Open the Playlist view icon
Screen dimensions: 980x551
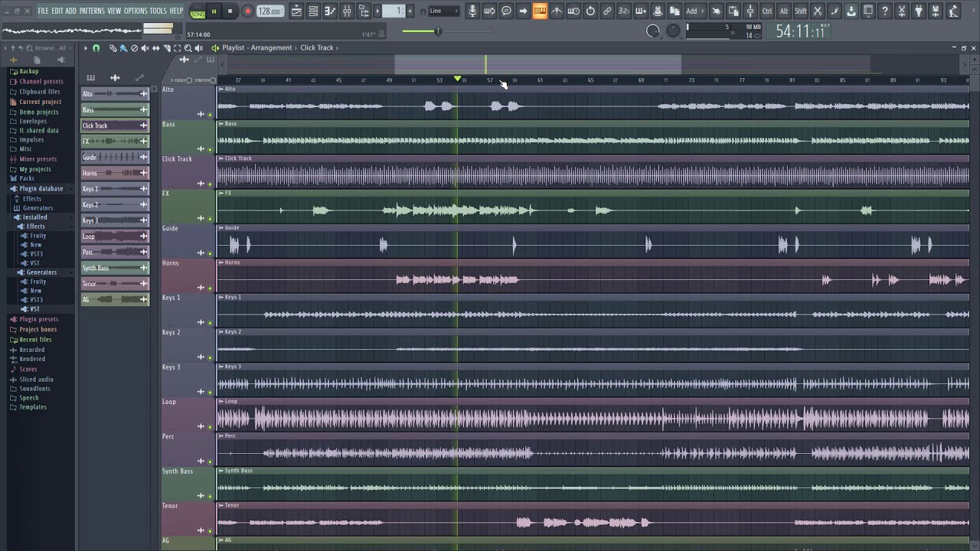[x=296, y=11]
